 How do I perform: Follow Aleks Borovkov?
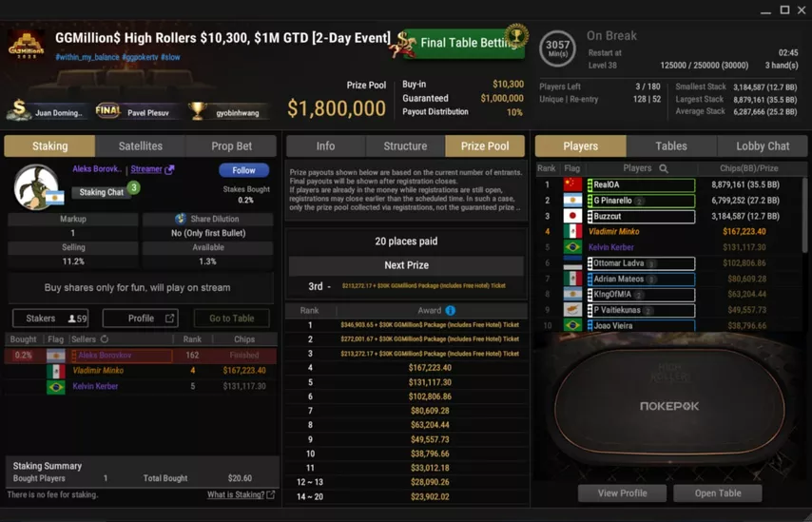pos(244,170)
